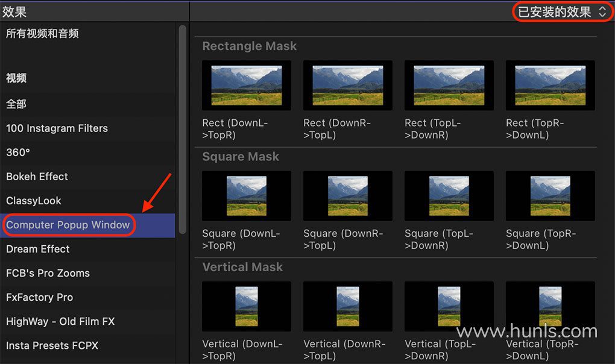Pick Rect (TopL->DownR) effect thumbnail
Image resolution: width=615 pixels, height=364 pixels.
point(449,86)
